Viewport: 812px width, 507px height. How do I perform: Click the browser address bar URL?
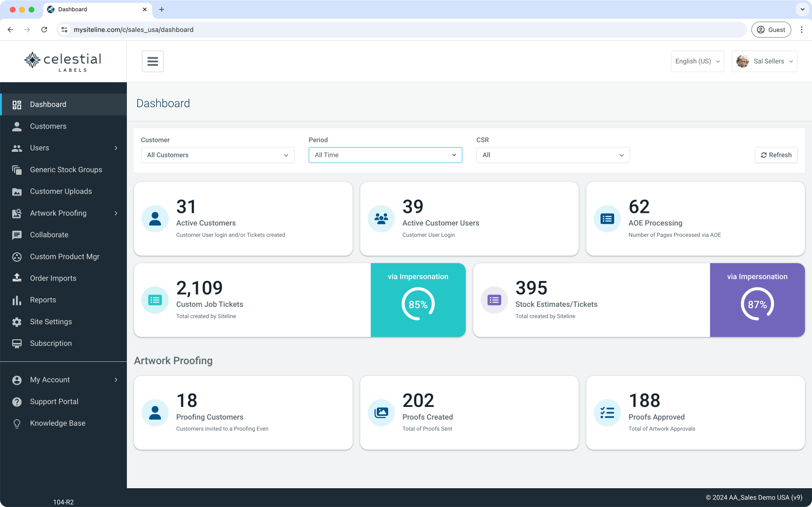pos(133,30)
